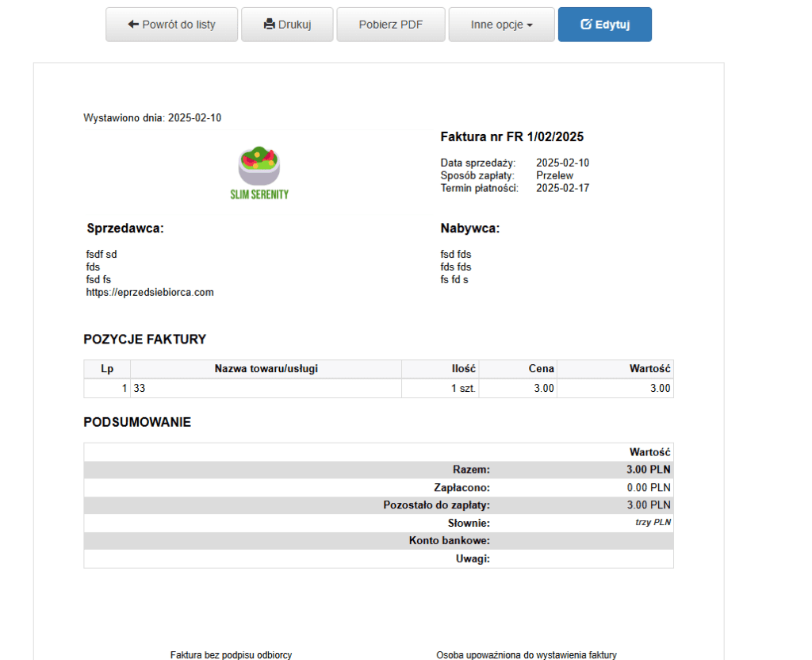Click the printer icon on Drukuj
812x660 pixels.
click(270, 25)
